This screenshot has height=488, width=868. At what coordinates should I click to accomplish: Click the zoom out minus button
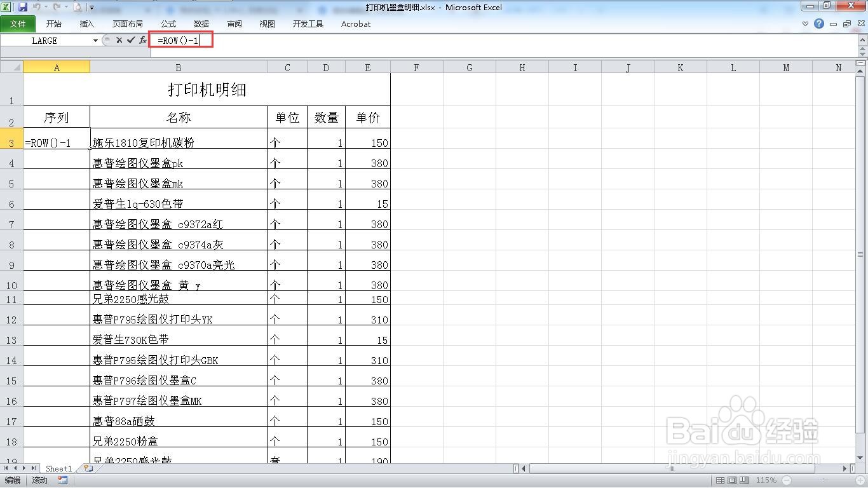click(x=787, y=480)
